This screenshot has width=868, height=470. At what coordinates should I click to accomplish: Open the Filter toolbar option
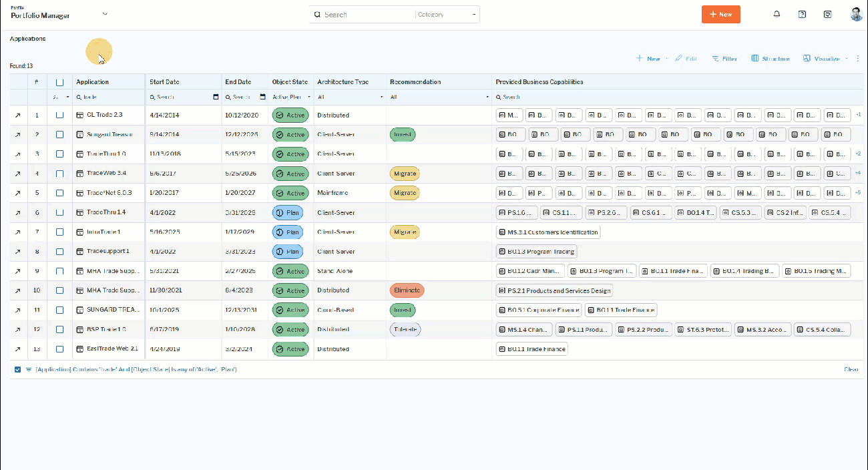[x=724, y=59]
